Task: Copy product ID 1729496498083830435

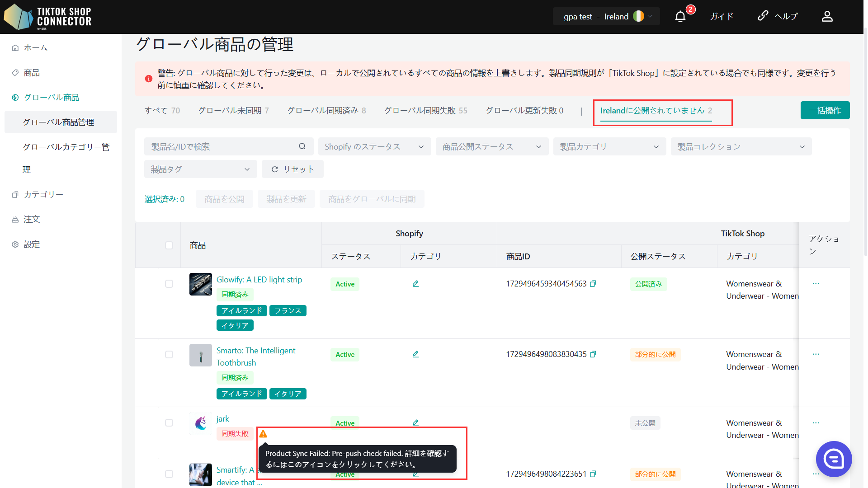Action: point(593,354)
